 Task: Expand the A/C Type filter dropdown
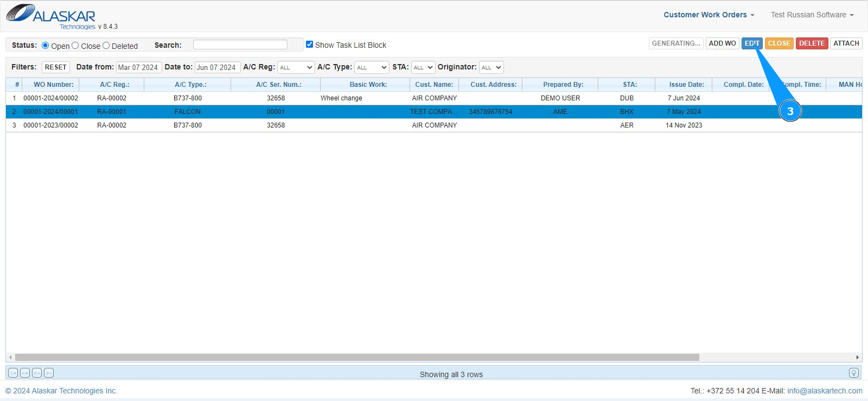coord(372,67)
